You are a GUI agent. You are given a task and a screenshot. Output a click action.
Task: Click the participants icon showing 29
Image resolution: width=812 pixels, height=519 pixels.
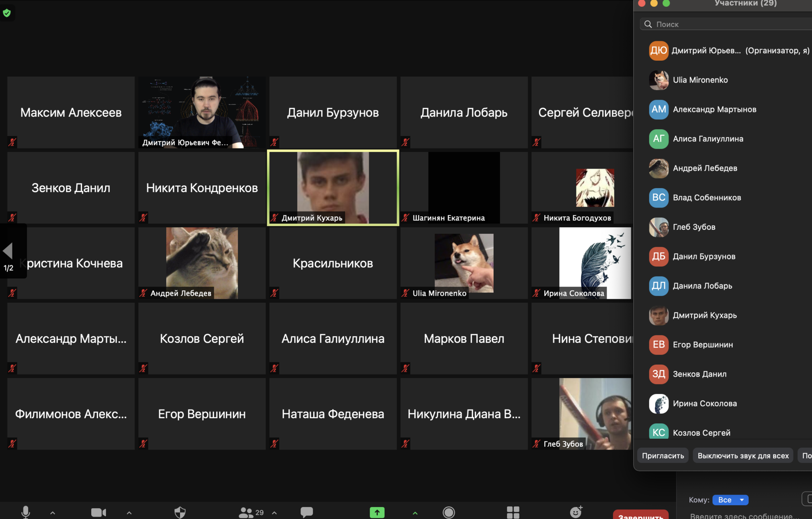tap(246, 509)
